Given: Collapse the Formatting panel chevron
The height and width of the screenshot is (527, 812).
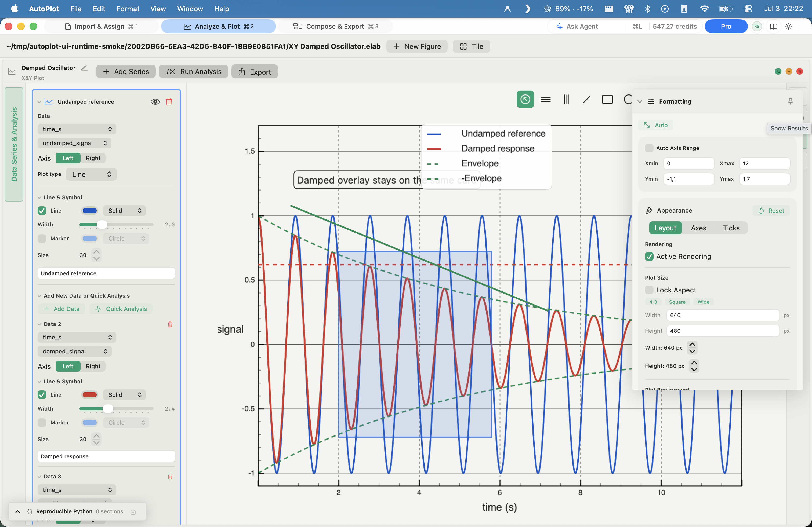Looking at the screenshot, I should (640, 101).
